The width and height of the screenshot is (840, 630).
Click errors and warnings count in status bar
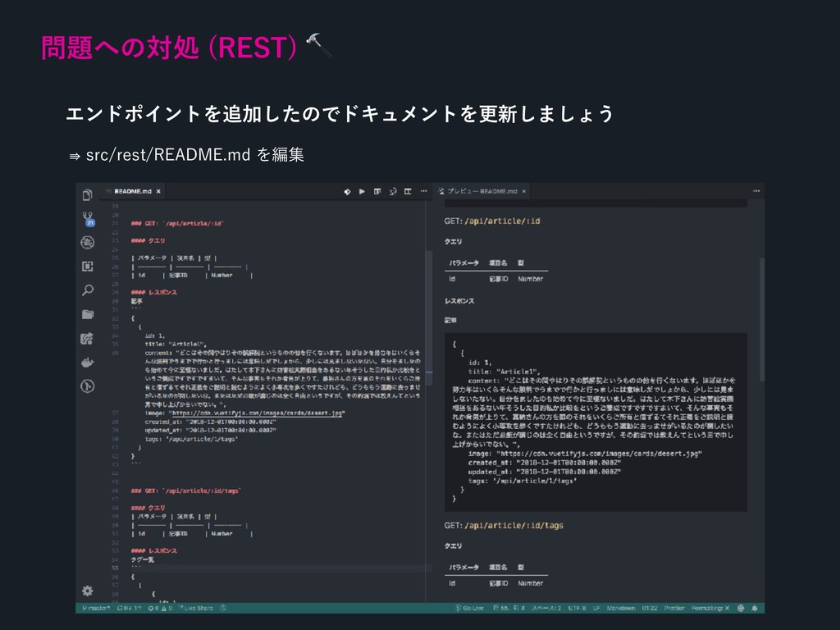point(160,608)
